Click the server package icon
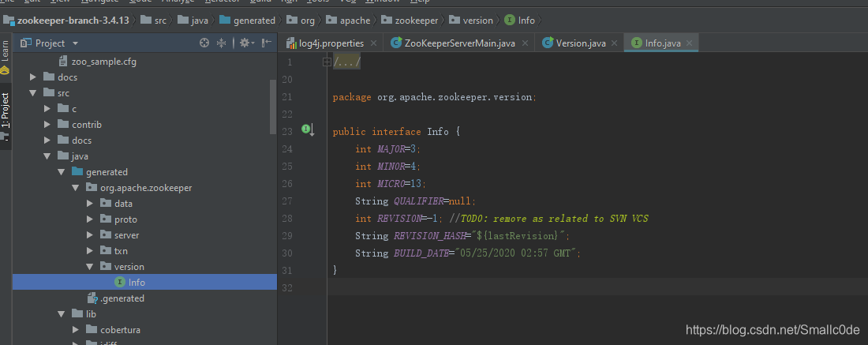The width and height of the screenshot is (868, 345). (106, 234)
